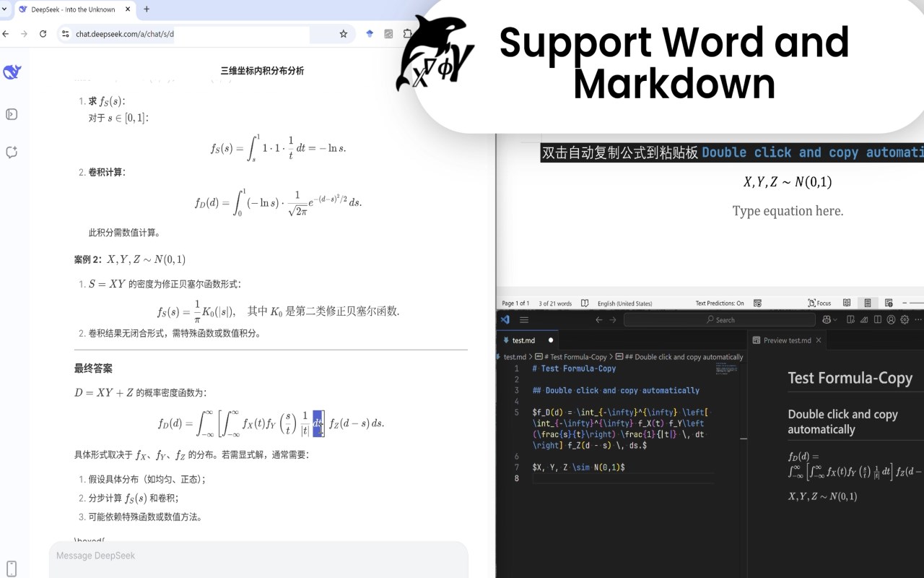Switch Word to Web Layout view
This screenshot has height=578, width=924.
[889, 303]
